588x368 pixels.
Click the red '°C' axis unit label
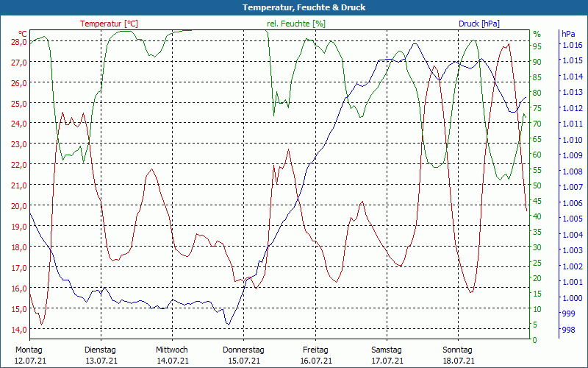point(23,34)
